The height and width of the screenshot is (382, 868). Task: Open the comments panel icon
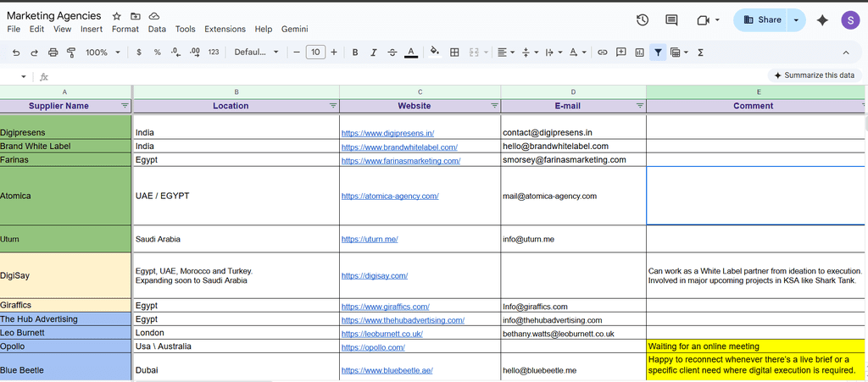coord(671,20)
